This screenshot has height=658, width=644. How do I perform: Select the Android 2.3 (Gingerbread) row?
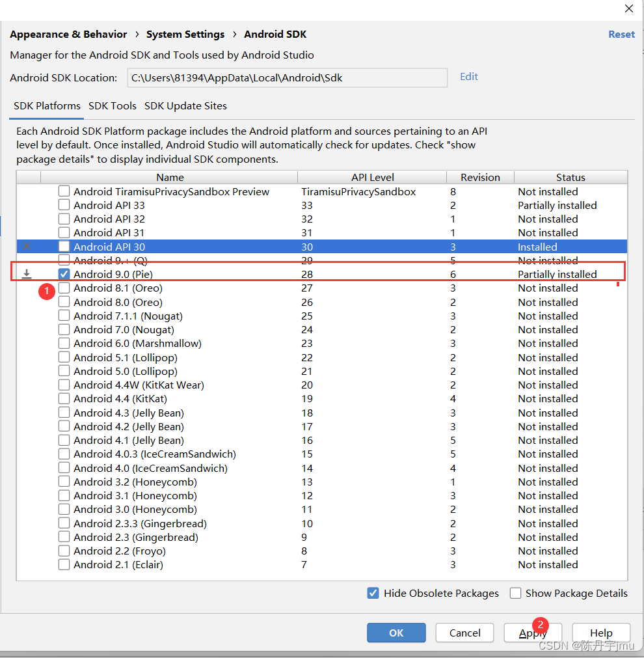[x=322, y=537]
